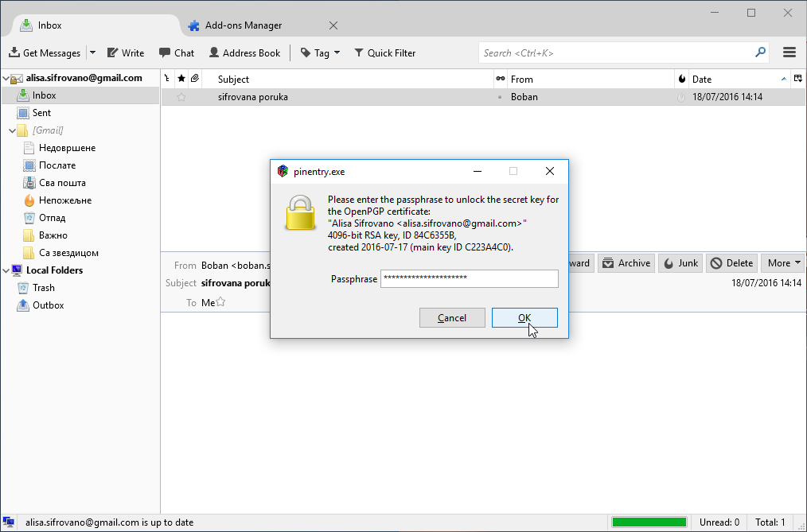This screenshot has width=807, height=532.
Task: Confirm passphrase with OK button
Action: (x=524, y=317)
